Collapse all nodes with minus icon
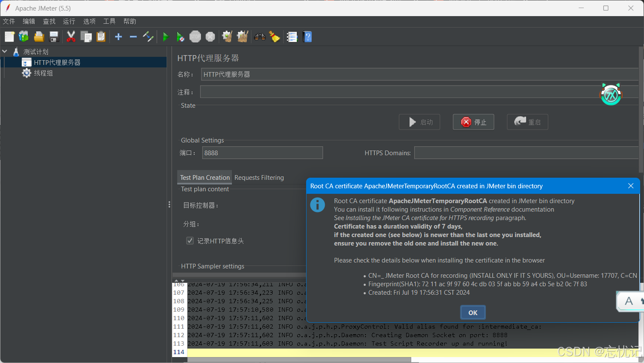The width and height of the screenshot is (644, 363). pos(133,37)
